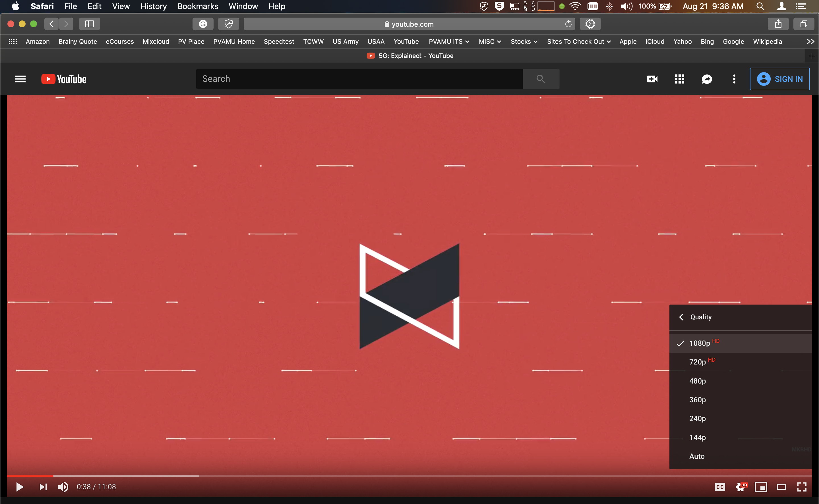This screenshot has width=819, height=504.
Task: Activate the miniplayer icon
Action: pos(761,487)
